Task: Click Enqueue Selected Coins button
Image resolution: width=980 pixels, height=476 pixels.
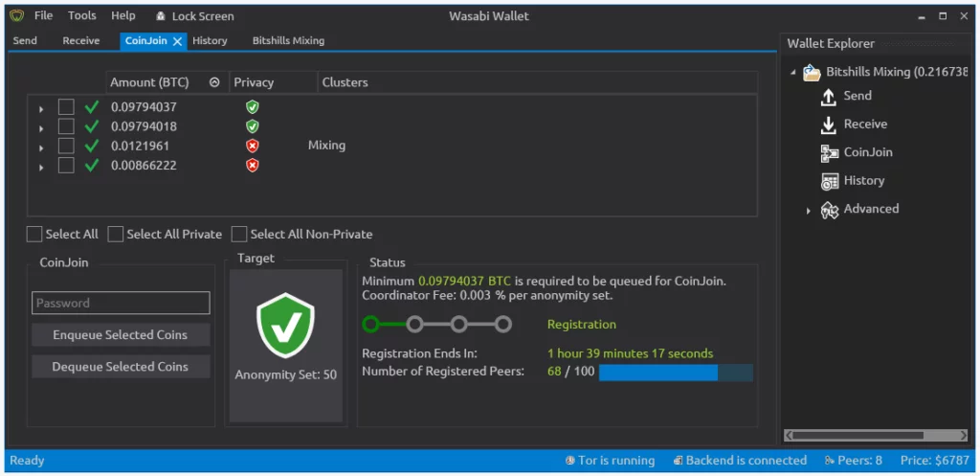Action: coord(121,334)
